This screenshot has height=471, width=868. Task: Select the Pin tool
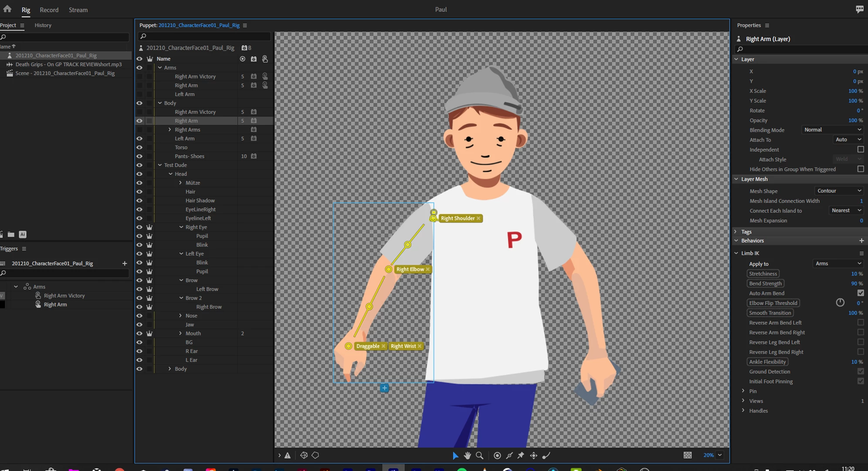(x=521, y=455)
